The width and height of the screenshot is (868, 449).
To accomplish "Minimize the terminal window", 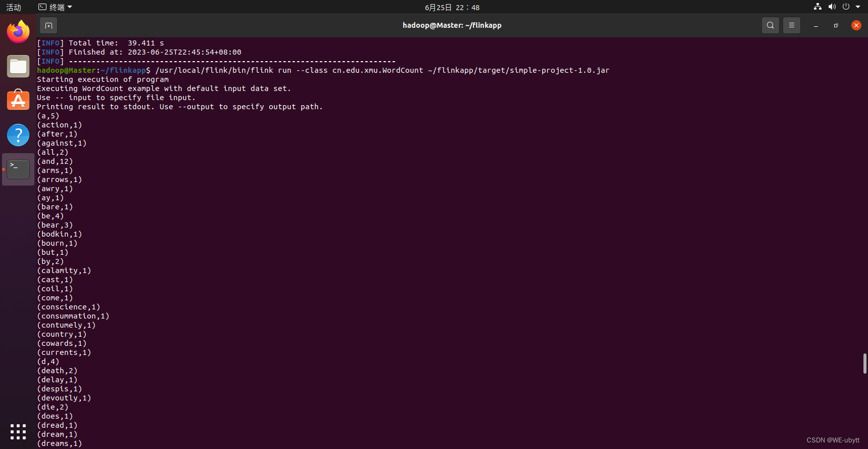I will 816,25.
